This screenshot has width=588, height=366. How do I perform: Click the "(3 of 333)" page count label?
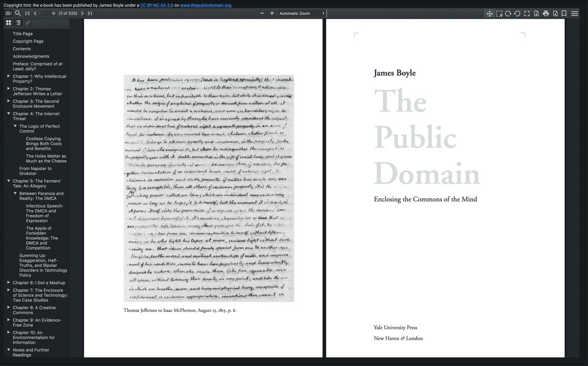coord(68,13)
